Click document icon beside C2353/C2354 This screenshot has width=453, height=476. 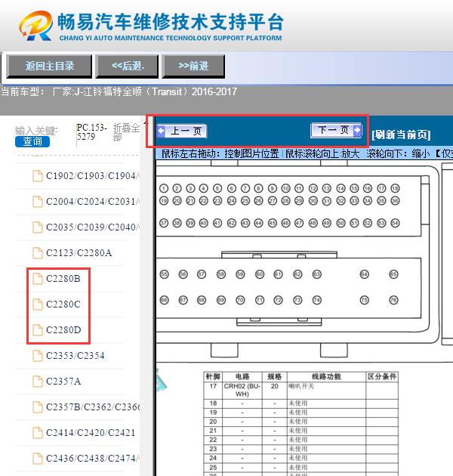pyautogui.click(x=38, y=355)
